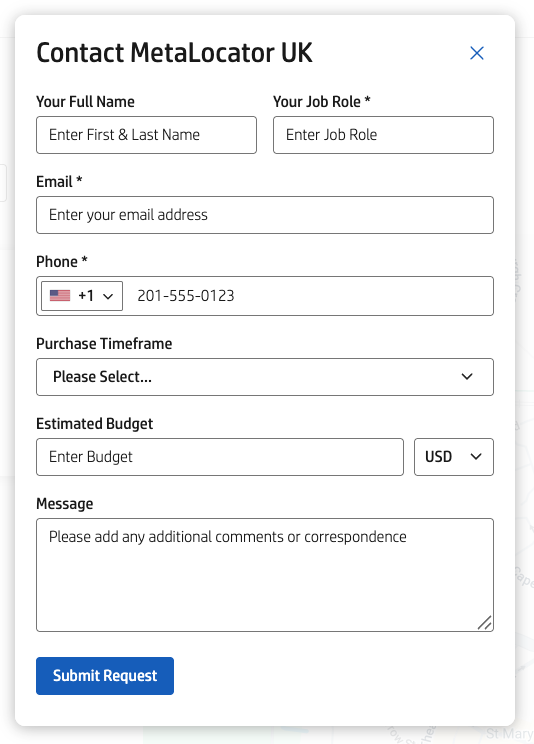Click the Email label text
Viewport: 534px width, 744px height.
[54, 182]
